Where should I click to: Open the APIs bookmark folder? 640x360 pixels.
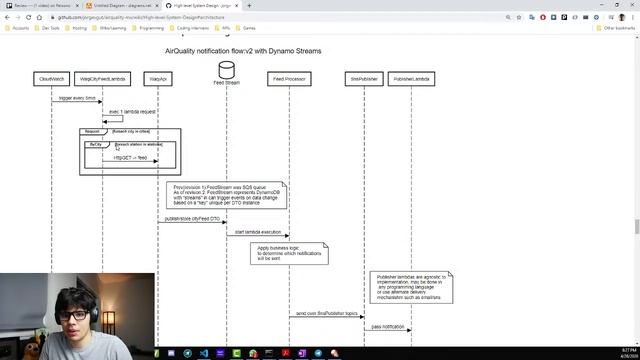222,28
